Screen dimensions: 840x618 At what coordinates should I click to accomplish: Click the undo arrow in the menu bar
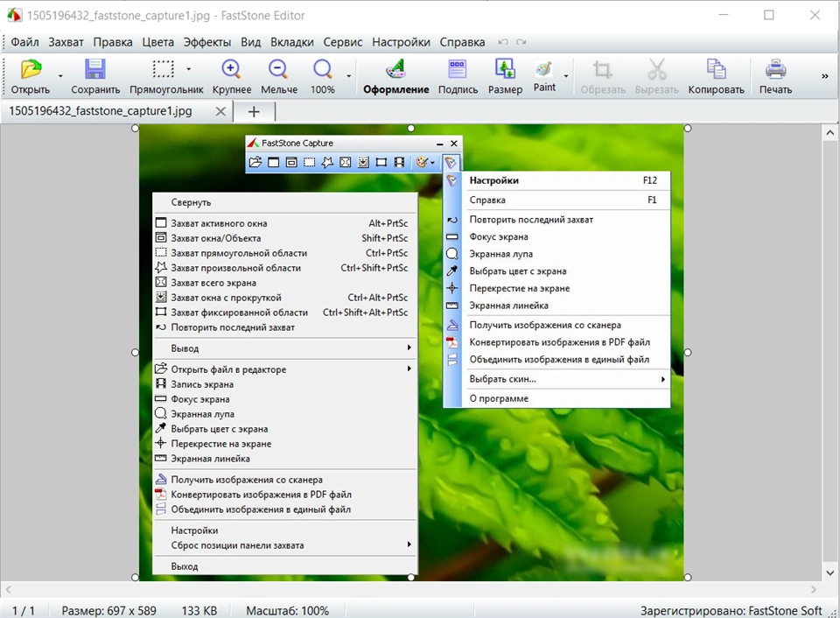pos(502,42)
